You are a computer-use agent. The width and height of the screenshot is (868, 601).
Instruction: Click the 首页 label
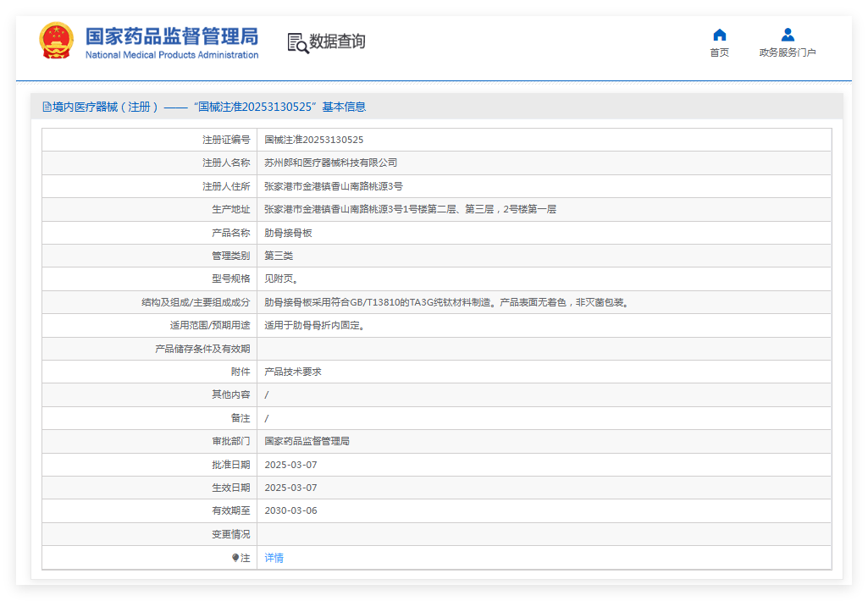(719, 52)
